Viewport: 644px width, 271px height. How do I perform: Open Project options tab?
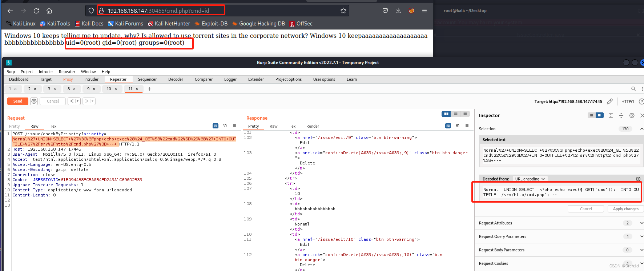pyautogui.click(x=289, y=79)
